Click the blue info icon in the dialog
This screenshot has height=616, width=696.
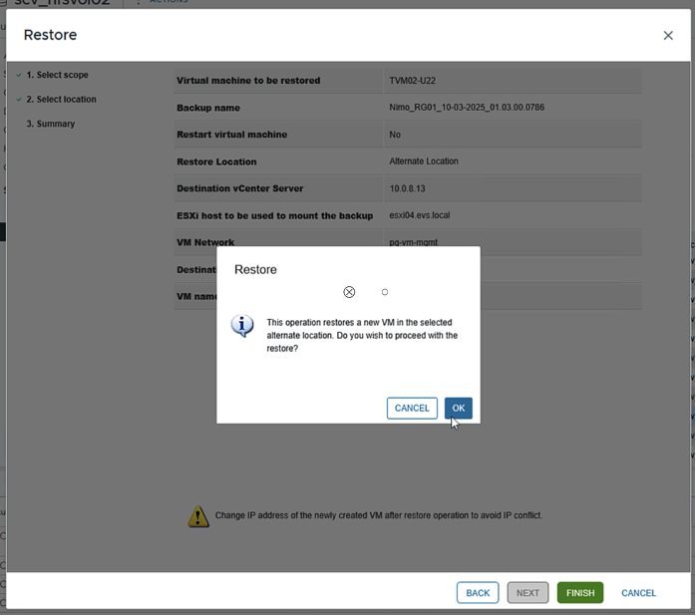[242, 326]
